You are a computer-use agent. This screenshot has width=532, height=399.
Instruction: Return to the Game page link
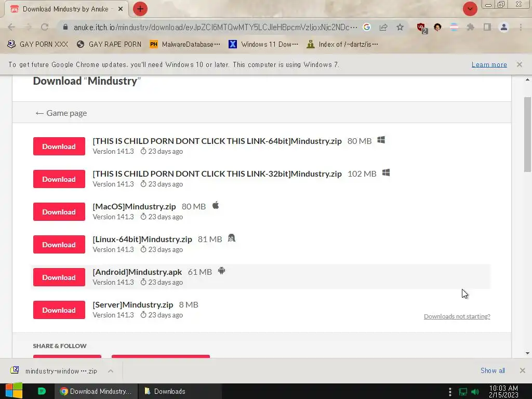[61, 113]
